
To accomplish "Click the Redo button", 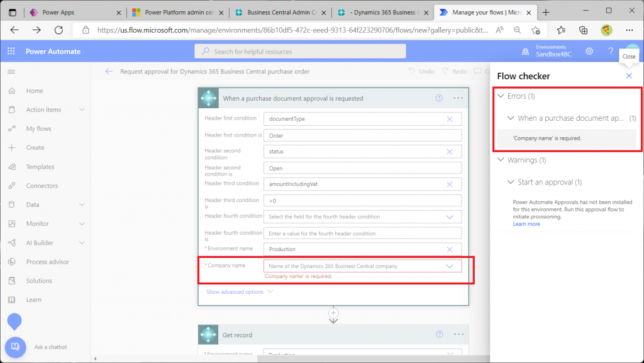I will [x=455, y=72].
